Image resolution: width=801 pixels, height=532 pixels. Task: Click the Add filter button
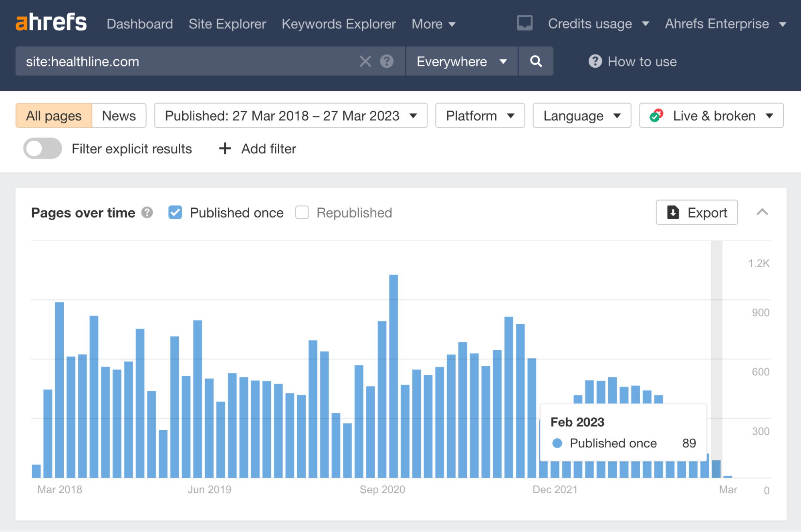(257, 149)
